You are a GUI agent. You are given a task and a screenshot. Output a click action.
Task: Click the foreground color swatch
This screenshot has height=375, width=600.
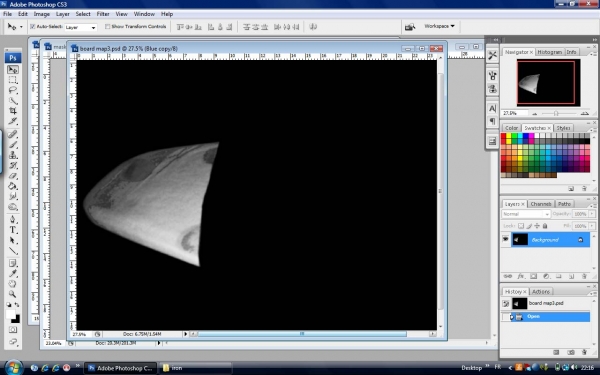(x=10, y=315)
